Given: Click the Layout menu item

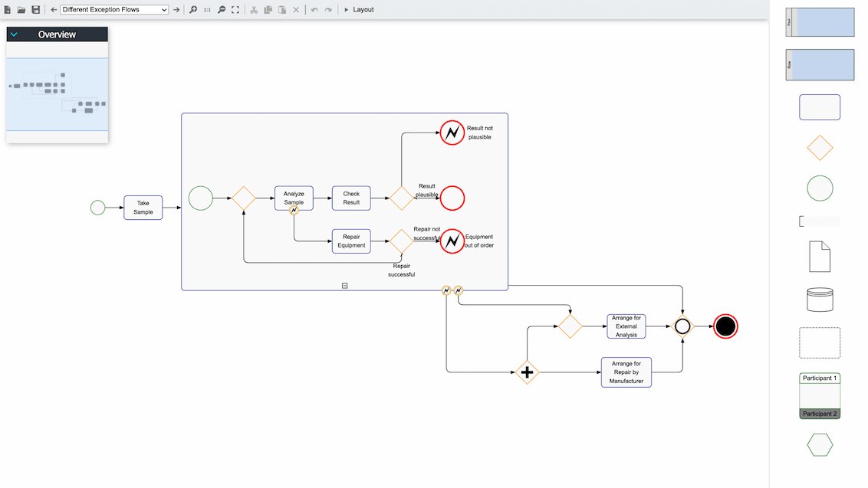Looking at the screenshot, I should [x=363, y=9].
